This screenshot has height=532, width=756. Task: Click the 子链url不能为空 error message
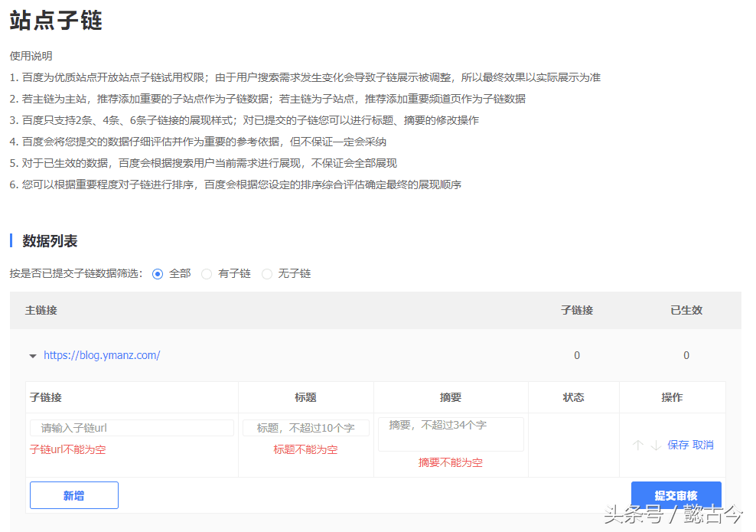(67, 449)
